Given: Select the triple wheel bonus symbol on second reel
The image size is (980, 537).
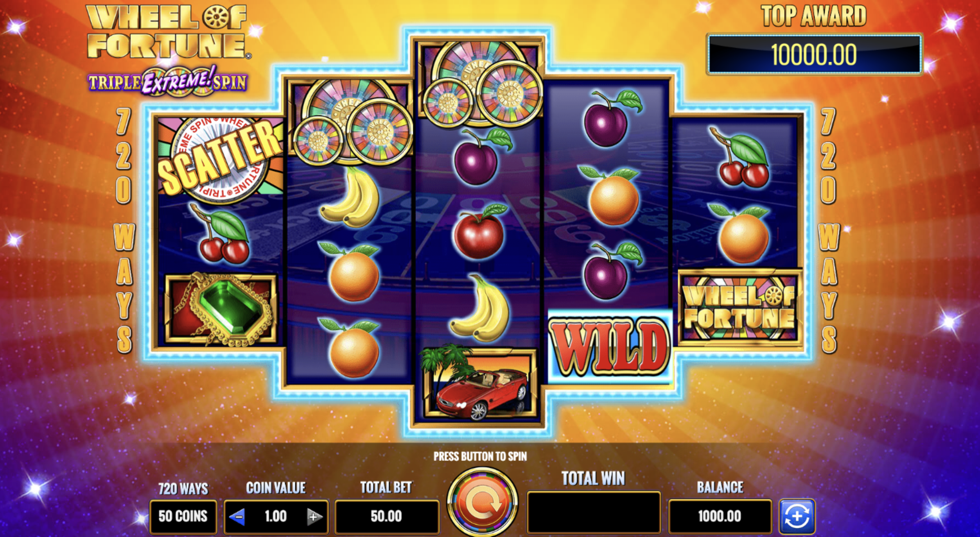Looking at the screenshot, I should 351,122.
